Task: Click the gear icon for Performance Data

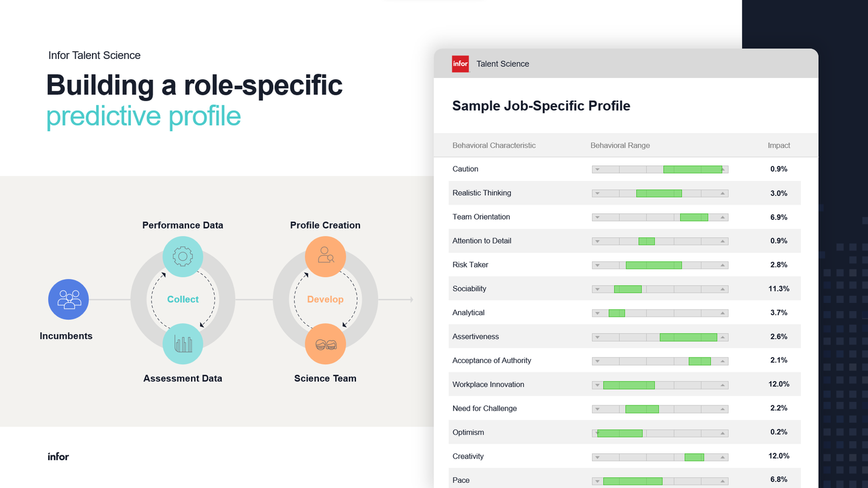Action: tap(182, 256)
